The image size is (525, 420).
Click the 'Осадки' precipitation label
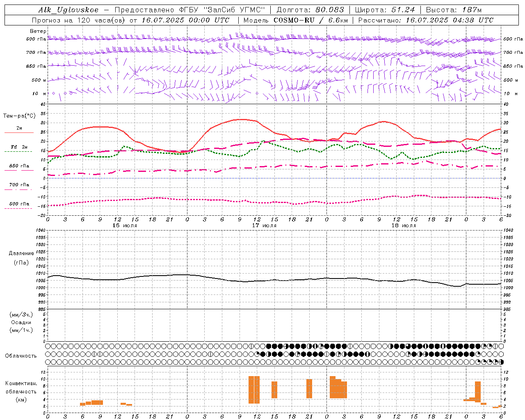21,322
